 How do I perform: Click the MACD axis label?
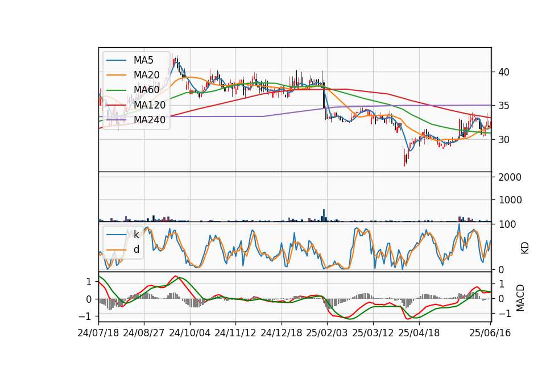tap(520, 298)
